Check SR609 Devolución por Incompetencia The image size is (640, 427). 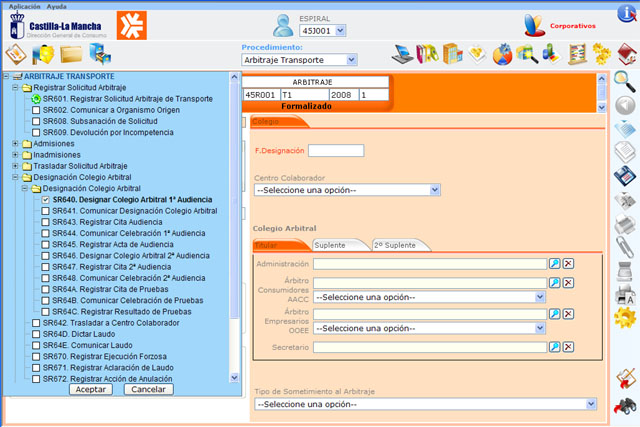(36, 132)
